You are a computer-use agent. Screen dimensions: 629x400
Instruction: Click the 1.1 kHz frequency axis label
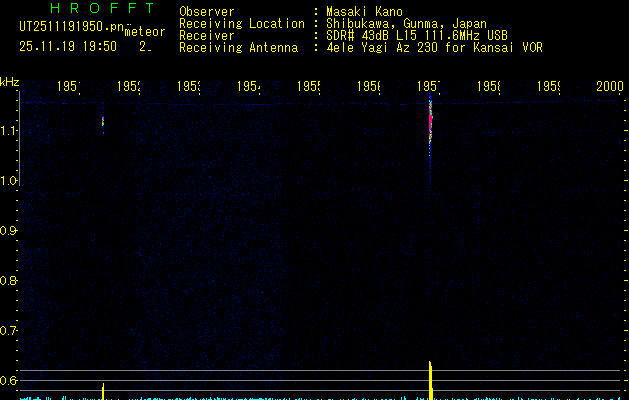pyautogui.click(x=9, y=130)
